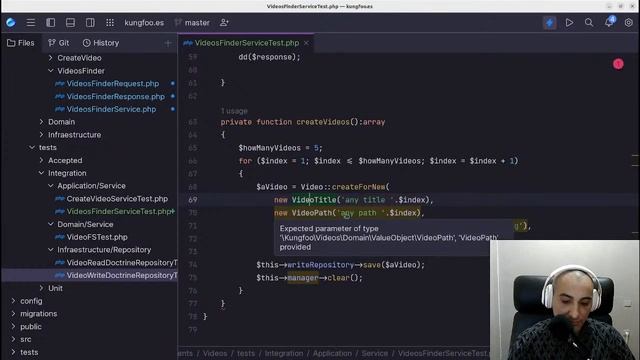This screenshot has width=640, height=360.
Task: Open VideosFinderService.php file
Action: pyautogui.click(x=111, y=109)
